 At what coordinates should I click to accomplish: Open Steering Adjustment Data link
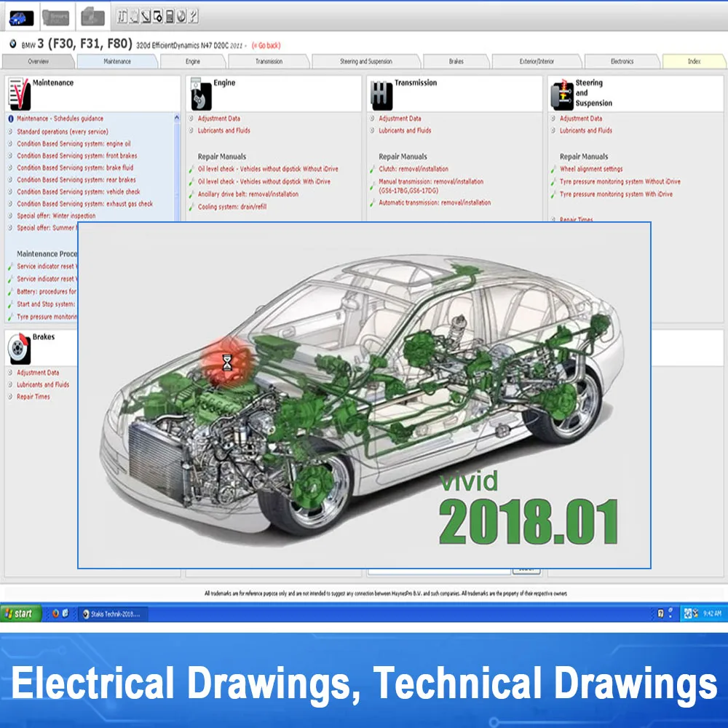pos(581,119)
